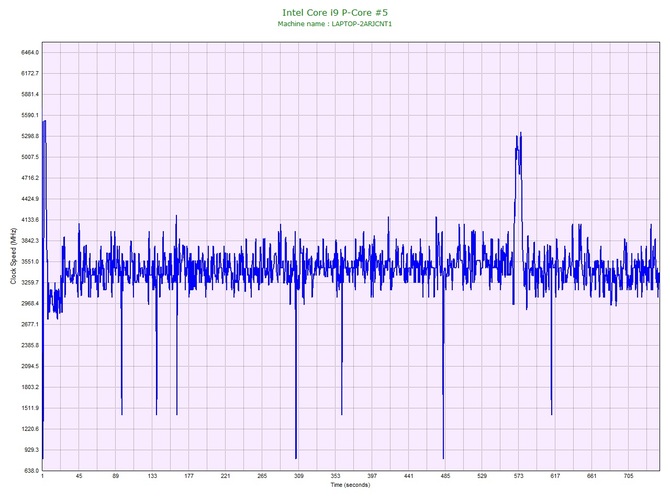
Task: Select the 4716.2 y-axis value
Action: [30, 178]
